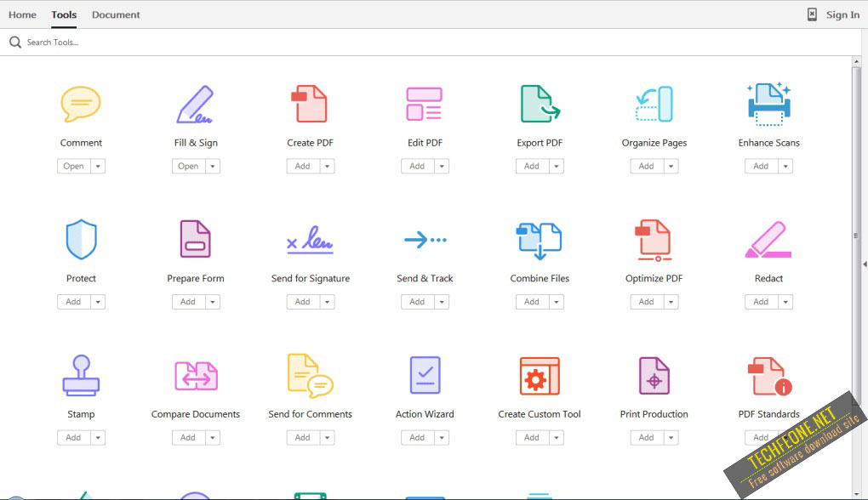Viewport: 868px width, 500px height.
Task: Open the Combine Files dropdown arrow
Action: click(557, 302)
